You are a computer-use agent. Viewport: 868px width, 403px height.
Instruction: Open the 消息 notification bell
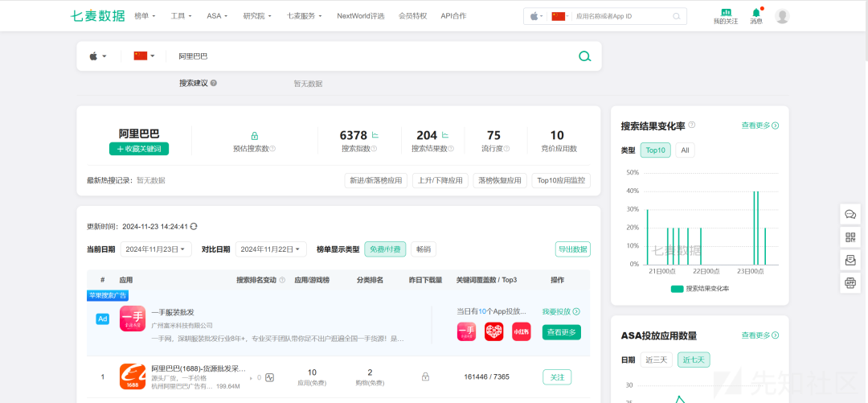[756, 16]
